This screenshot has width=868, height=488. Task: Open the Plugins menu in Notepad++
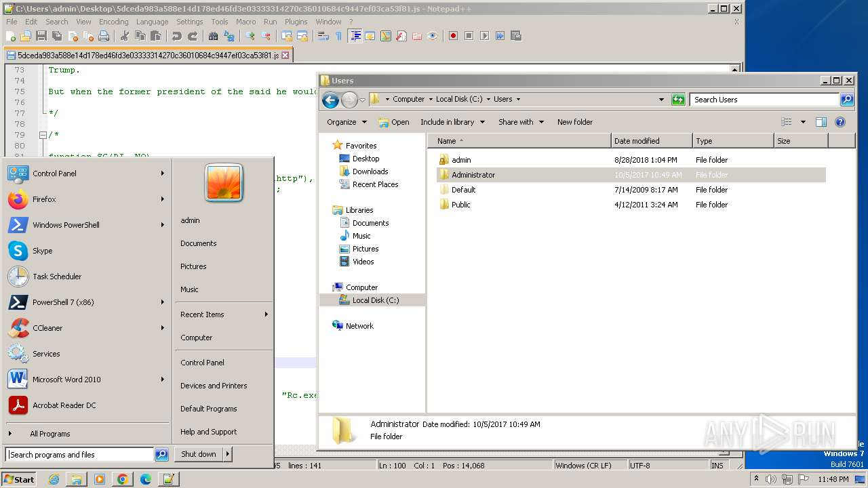[x=296, y=22]
